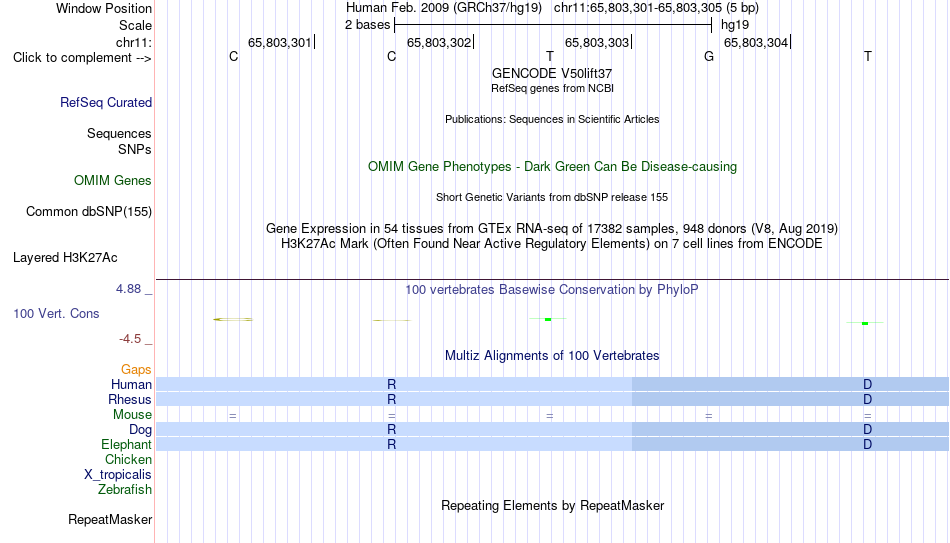The height and width of the screenshot is (543, 950).
Task: Open 100 Vert. Cons track settings
Action: click(56, 313)
